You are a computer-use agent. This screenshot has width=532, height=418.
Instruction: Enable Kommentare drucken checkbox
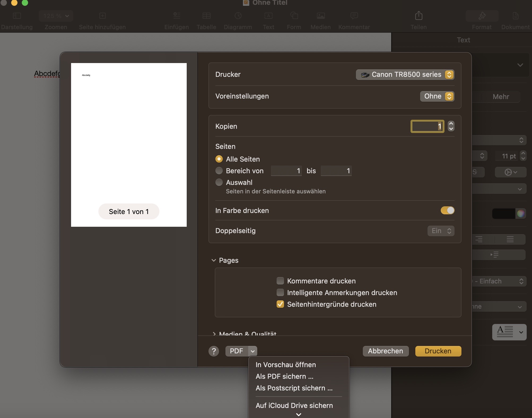click(280, 281)
